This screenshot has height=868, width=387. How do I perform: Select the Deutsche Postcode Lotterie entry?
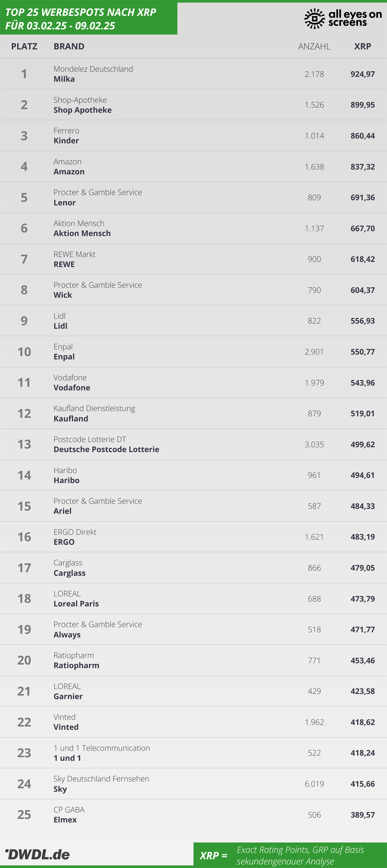point(106,449)
